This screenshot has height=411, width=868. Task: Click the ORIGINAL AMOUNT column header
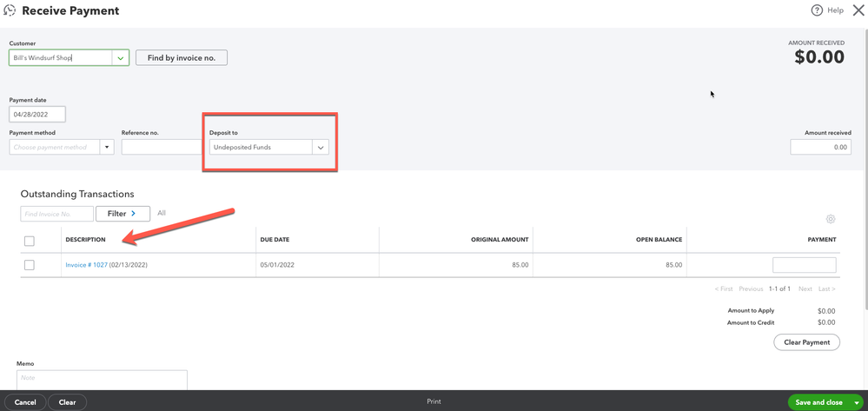tap(500, 240)
